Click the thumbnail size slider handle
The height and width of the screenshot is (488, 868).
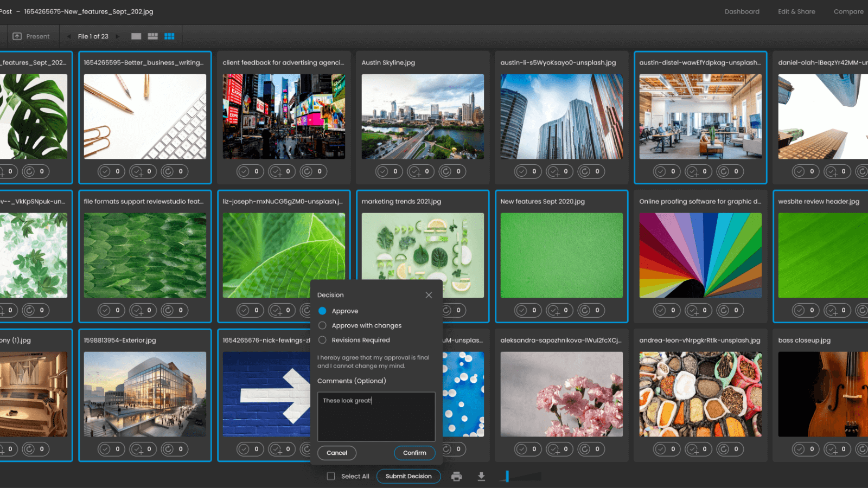[x=507, y=476]
